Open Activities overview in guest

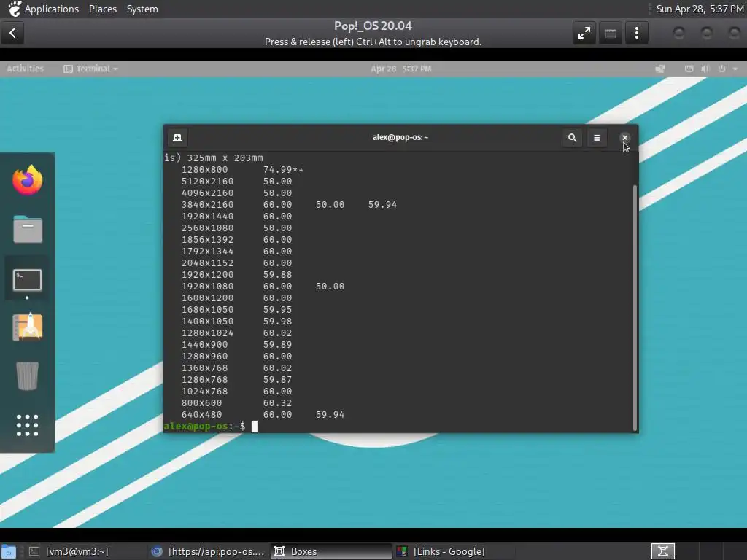pos(26,69)
